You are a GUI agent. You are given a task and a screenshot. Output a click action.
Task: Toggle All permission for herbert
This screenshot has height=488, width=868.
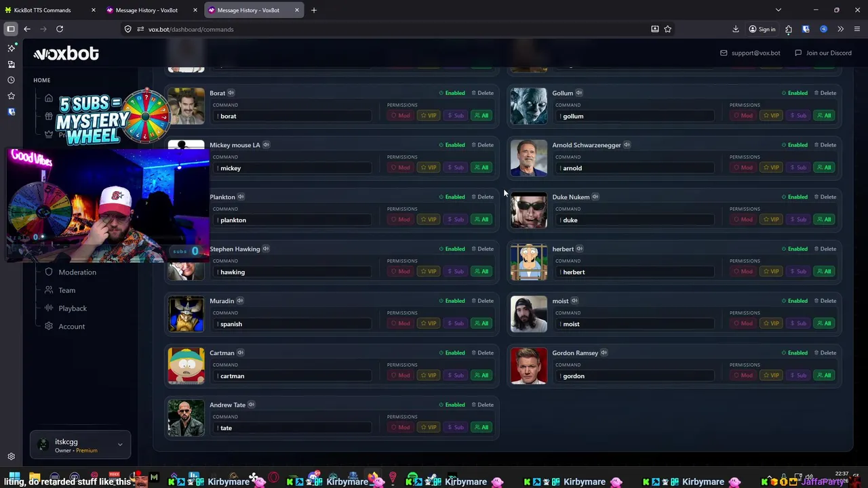coord(825,272)
